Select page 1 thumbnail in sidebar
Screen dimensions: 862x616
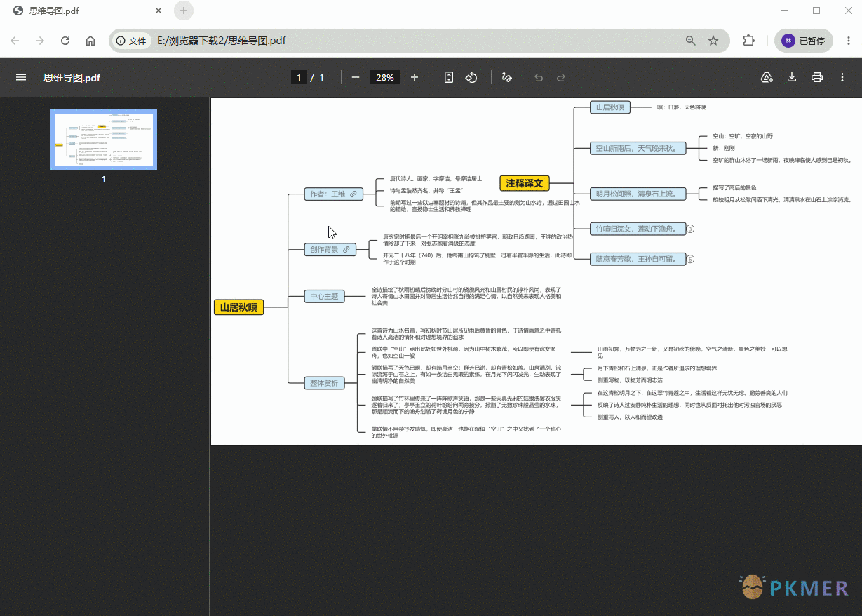pyautogui.click(x=104, y=140)
